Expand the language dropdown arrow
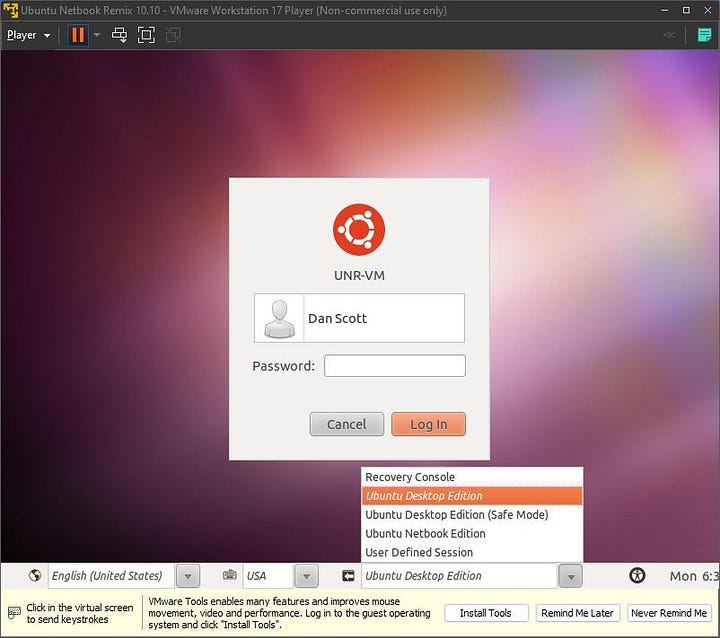The width and height of the screenshot is (720, 638). click(188, 576)
